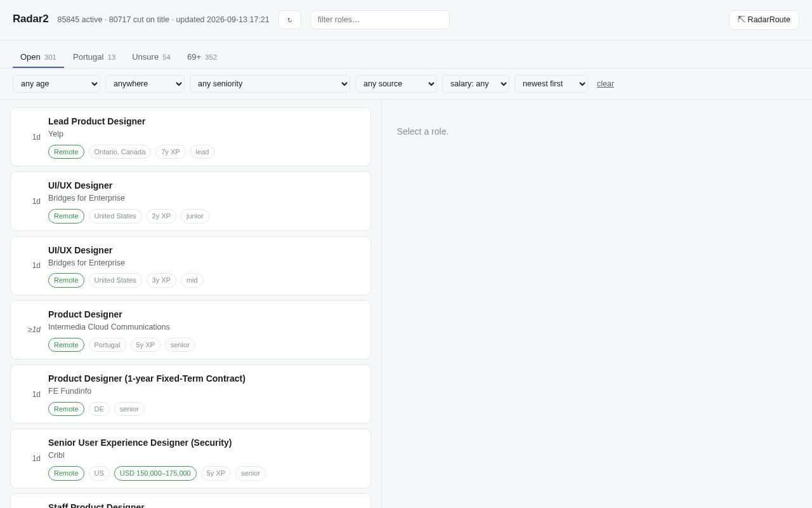Click Cribl company name
This screenshot has height=508, width=812.
(x=56, y=455)
